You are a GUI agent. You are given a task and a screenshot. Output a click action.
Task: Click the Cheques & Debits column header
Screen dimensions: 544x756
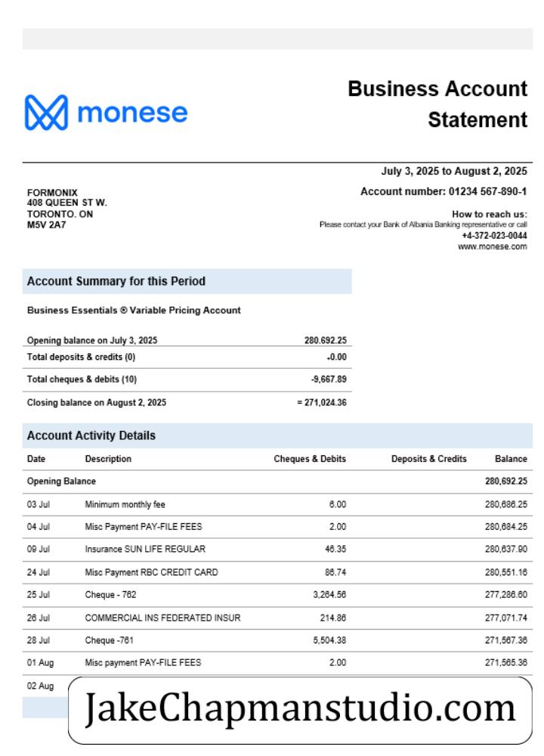[310, 459]
